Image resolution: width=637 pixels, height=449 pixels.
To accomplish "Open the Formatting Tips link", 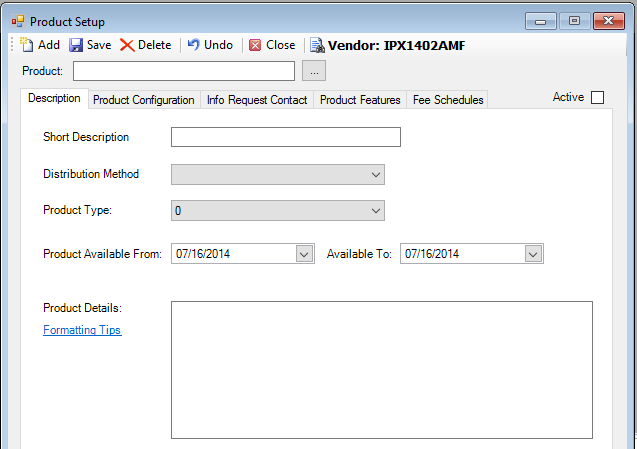I will click(x=82, y=330).
